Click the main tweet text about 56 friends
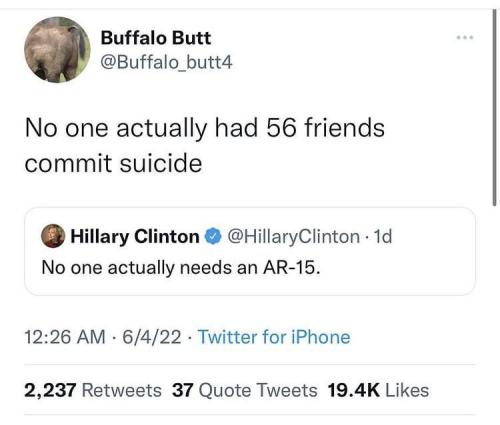 coord(205,146)
